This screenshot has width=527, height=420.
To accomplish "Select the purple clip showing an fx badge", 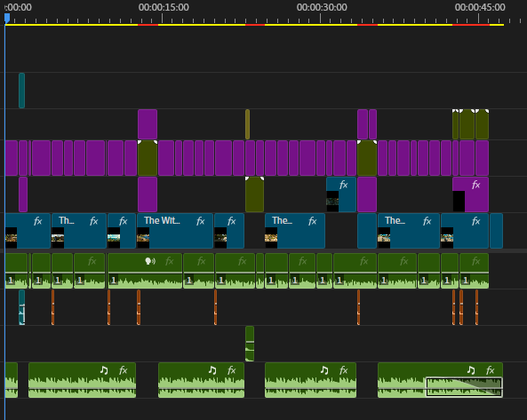I will pos(470,194).
